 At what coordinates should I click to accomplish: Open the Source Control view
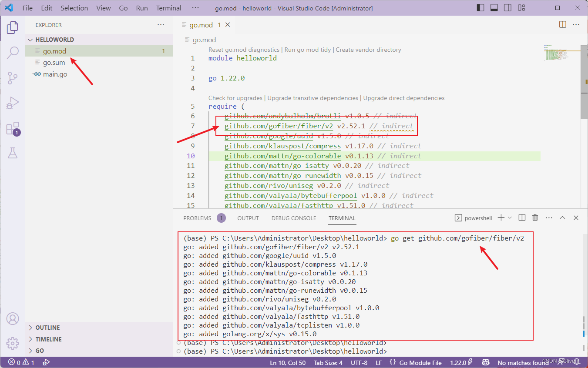(13, 78)
